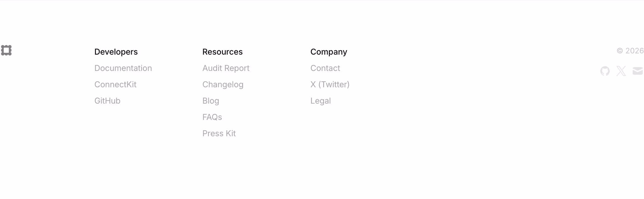This screenshot has width=644, height=199.
Task: Click the Company column heading
Action: (329, 52)
